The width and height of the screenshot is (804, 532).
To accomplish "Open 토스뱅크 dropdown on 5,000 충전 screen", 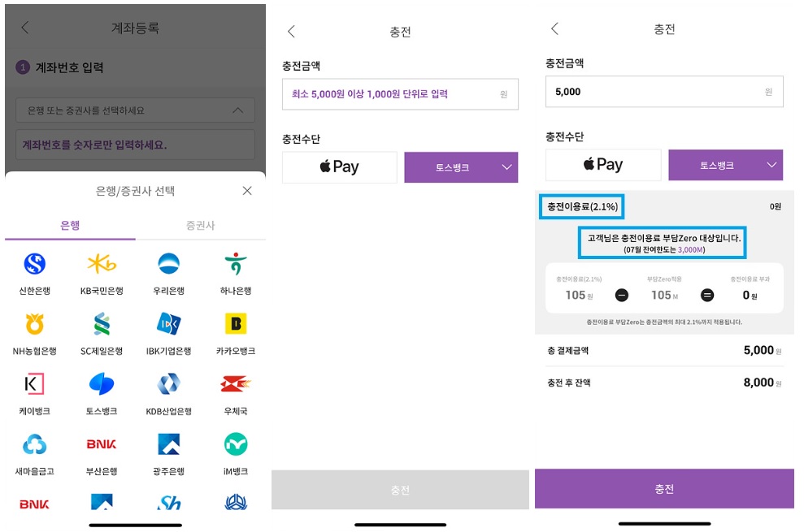I will [725, 165].
